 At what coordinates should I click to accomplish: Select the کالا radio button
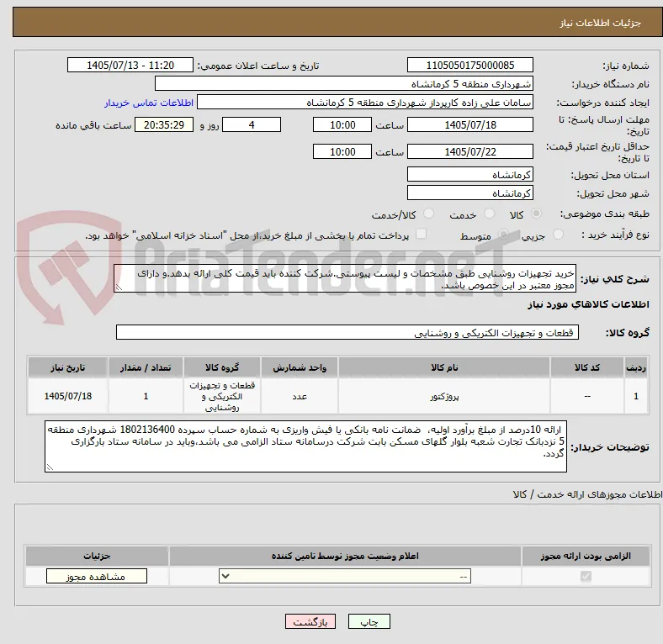pos(536,214)
